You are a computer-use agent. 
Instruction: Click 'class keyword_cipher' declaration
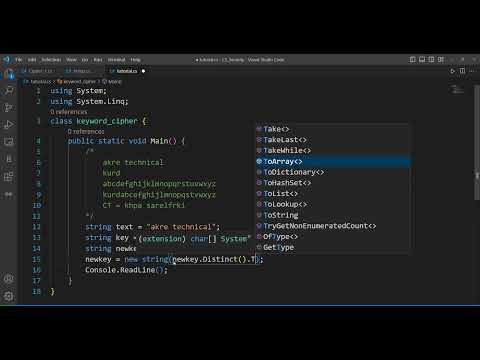(x=98, y=121)
